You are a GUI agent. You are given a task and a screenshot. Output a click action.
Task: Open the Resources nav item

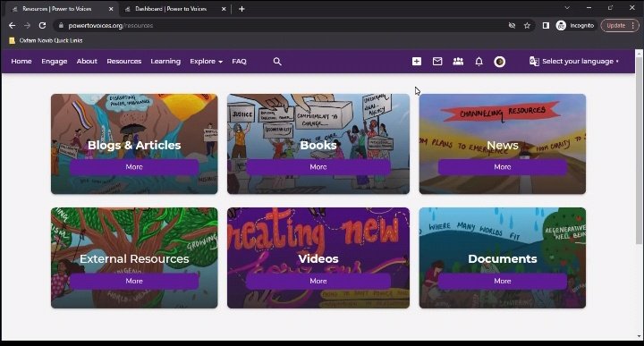(x=124, y=61)
